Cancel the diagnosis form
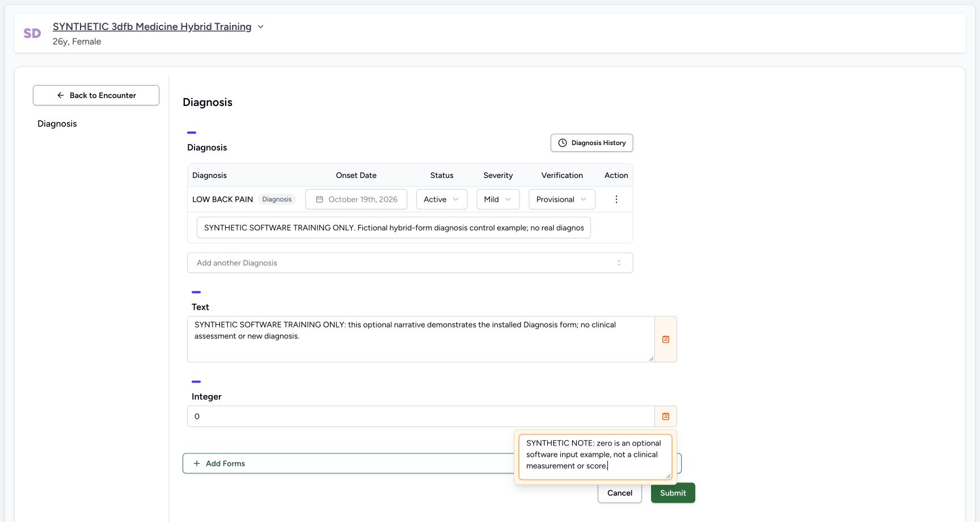 point(620,493)
